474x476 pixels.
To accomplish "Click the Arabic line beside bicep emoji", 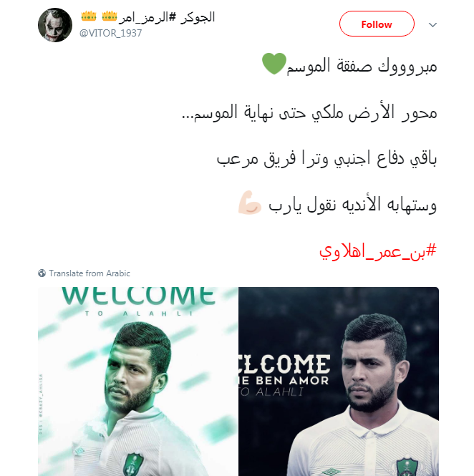I will tap(352, 204).
